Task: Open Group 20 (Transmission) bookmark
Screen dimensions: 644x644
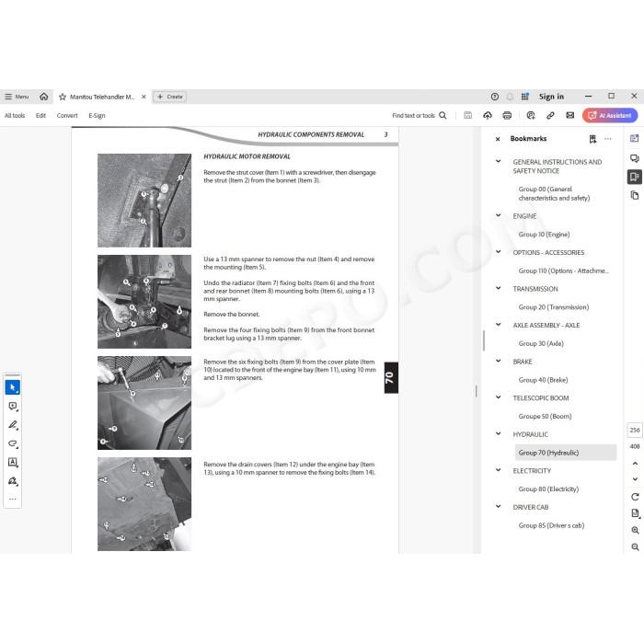Action: (554, 307)
